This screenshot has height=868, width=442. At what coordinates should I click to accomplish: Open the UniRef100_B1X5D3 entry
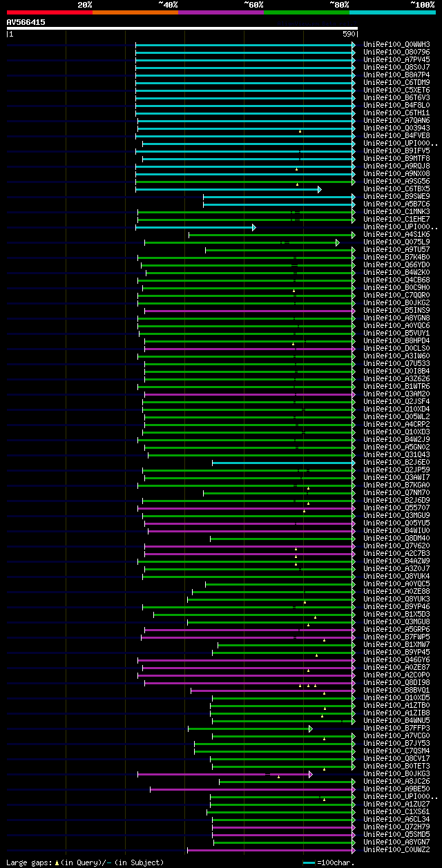point(396,614)
